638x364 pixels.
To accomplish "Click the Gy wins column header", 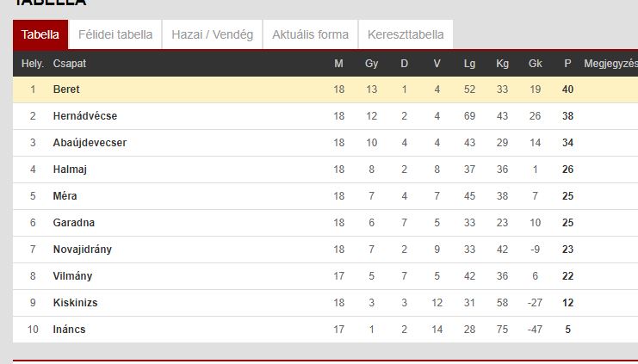I will pos(371,64).
